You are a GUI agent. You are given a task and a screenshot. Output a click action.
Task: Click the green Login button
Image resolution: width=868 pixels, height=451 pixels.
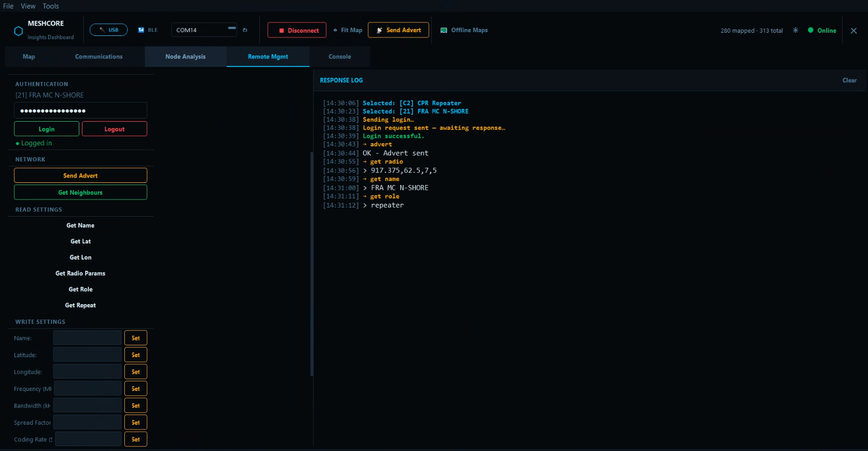[47, 129]
